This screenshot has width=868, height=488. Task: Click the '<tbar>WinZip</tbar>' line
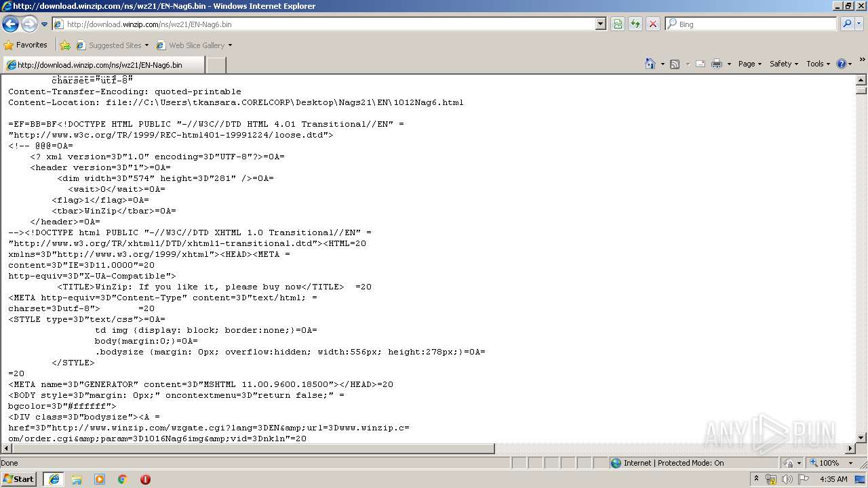point(114,211)
